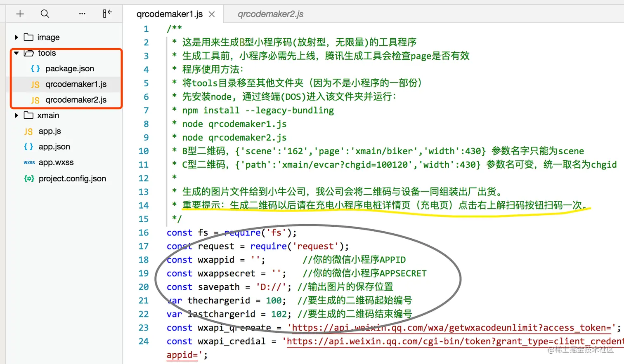Select the image folder label
The height and width of the screenshot is (364, 624).
click(x=48, y=37)
